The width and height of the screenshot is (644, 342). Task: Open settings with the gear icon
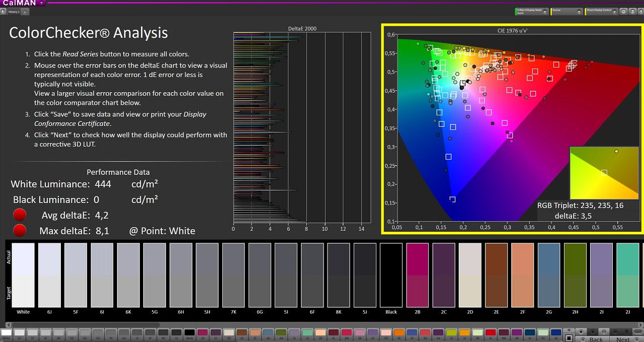pyautogui.click(x=623, y=11)
